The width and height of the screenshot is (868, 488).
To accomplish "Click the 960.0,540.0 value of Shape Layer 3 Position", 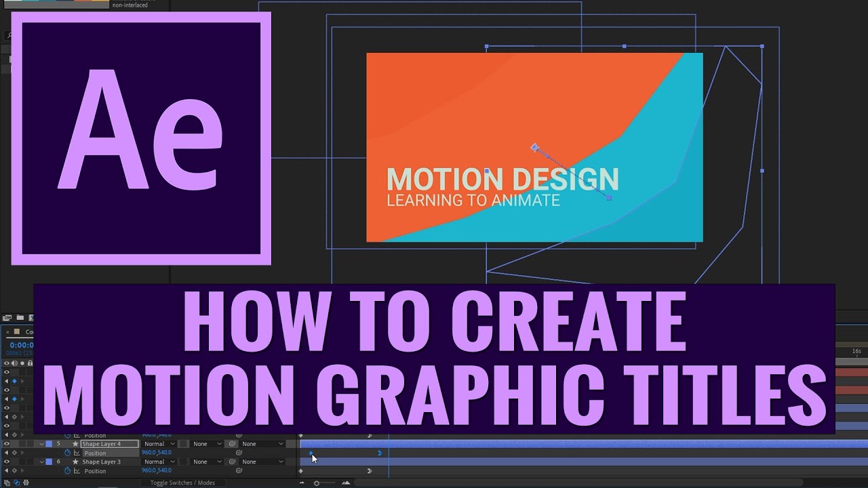I will (157, 470).
